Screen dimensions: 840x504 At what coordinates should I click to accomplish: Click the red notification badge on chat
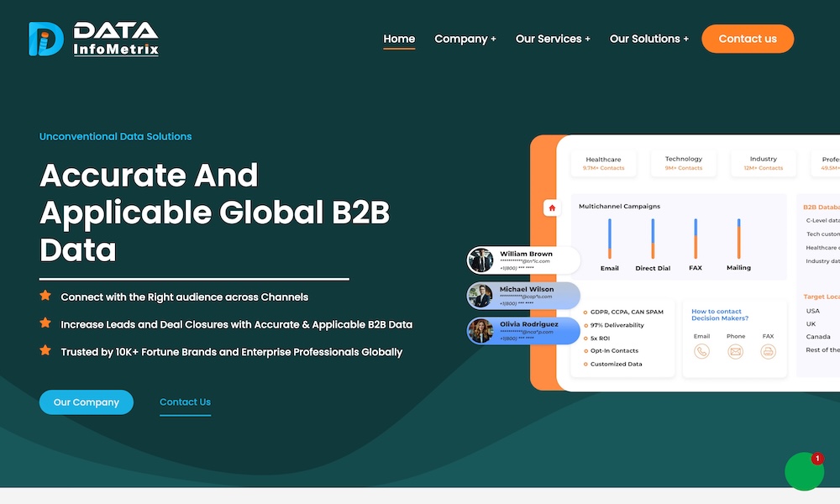[816, 459]
